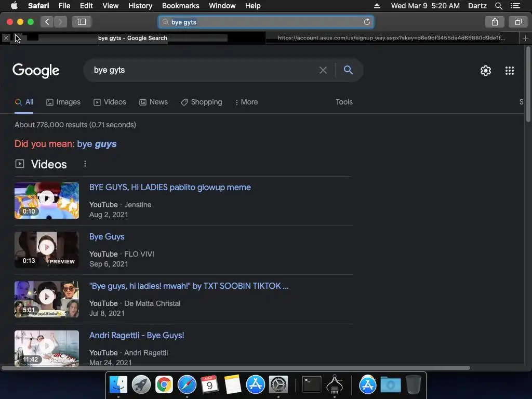
Task: Close the bye gyts Google Search tab
Action: (6, 38)
